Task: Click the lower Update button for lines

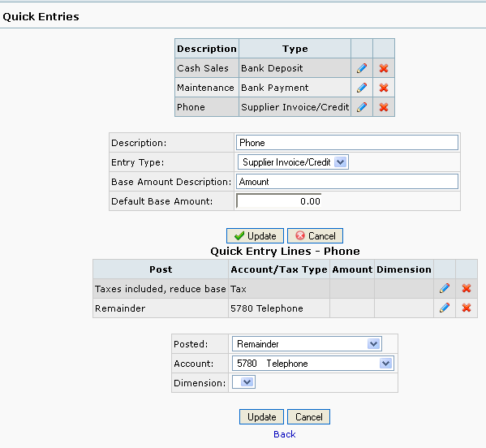Action: pyautogui.click(x=261, y=416)
